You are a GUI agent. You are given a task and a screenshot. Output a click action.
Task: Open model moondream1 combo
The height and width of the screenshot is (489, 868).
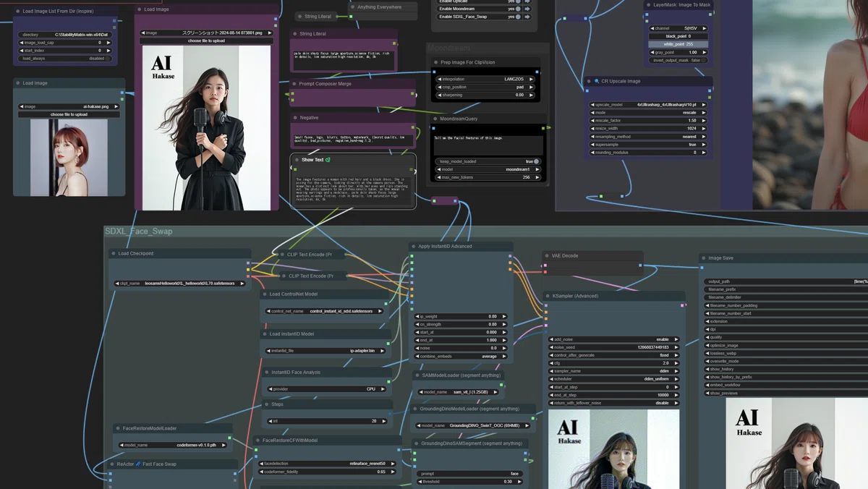click(488, 169)
